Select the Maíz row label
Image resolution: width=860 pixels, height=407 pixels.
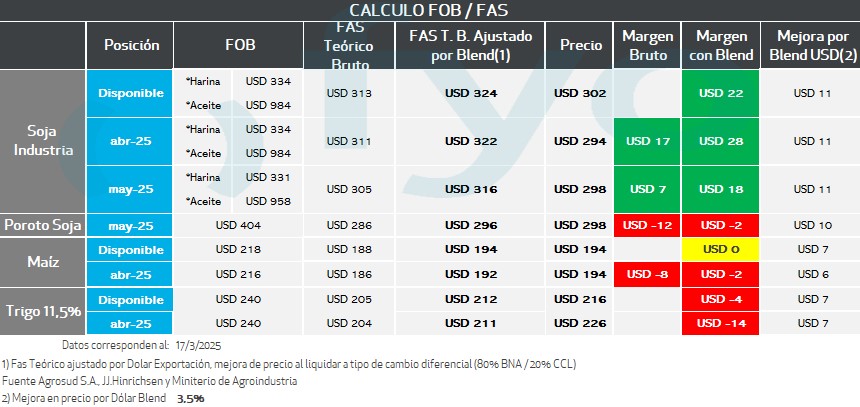coord(44,260)
